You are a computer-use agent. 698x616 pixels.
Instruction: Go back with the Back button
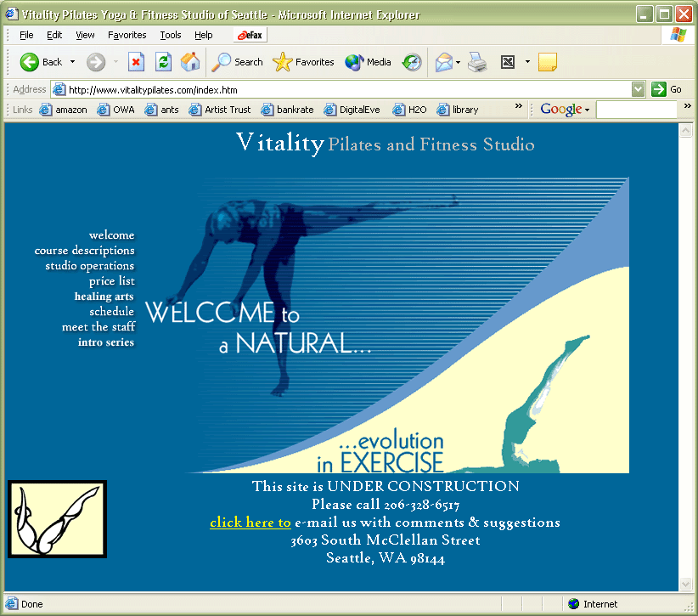(x=41, y=62)
